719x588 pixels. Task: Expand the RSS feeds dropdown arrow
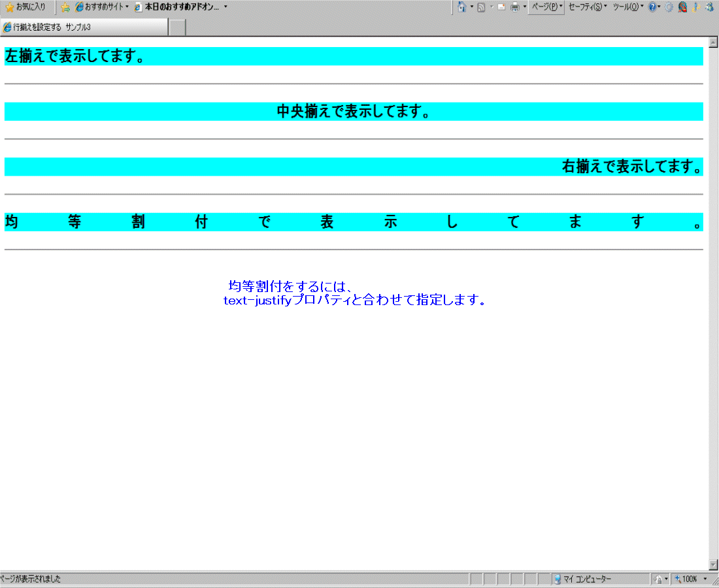click(x=491, y=7)
